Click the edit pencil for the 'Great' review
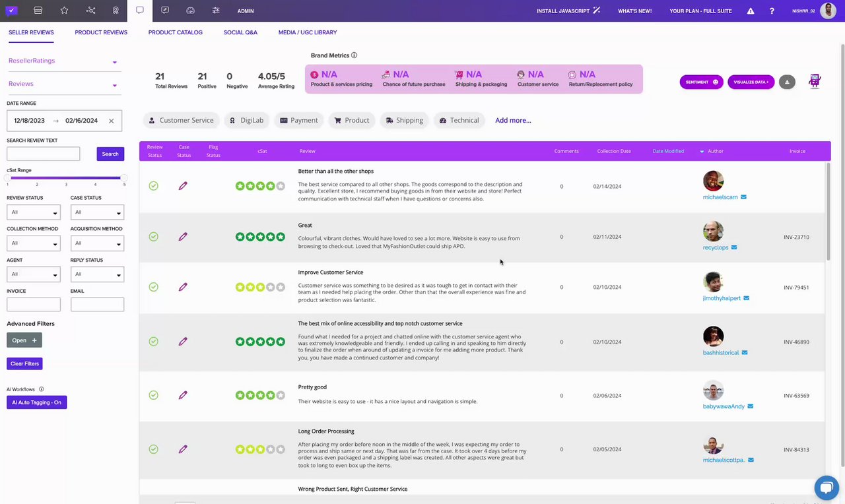This screenshot has width=845, height=504. [183, 236]
